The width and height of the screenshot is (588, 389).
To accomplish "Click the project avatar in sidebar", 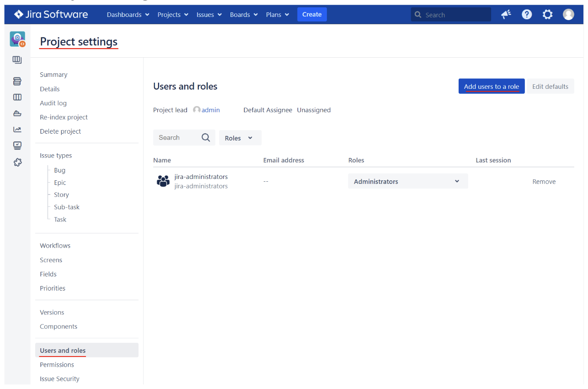I will tap(17, 39).
